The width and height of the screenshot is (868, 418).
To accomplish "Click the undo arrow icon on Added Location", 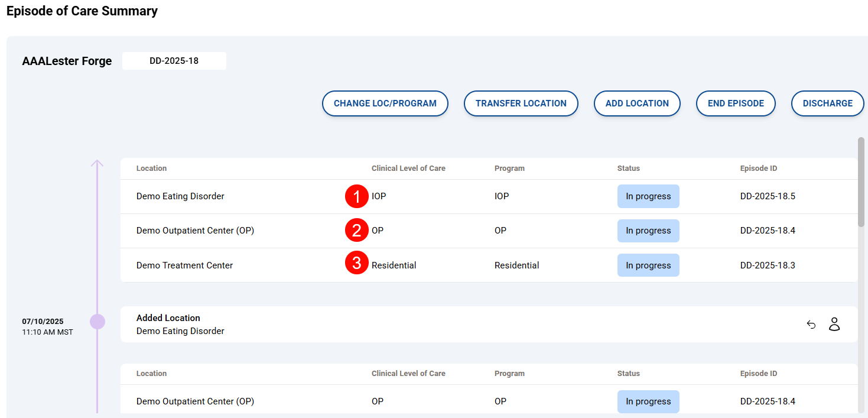I will coord(811,325).
